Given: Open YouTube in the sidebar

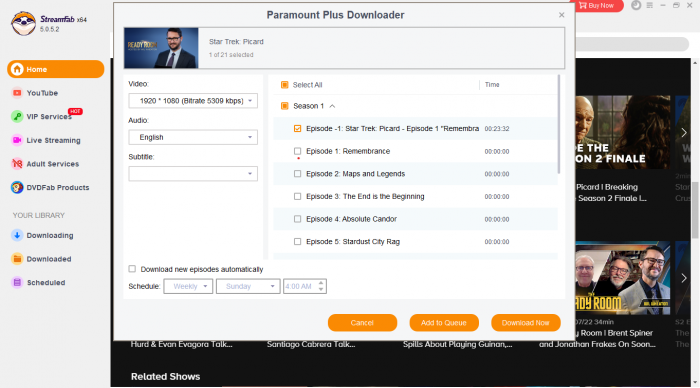Looking at the screenshot, I should 42,93.
